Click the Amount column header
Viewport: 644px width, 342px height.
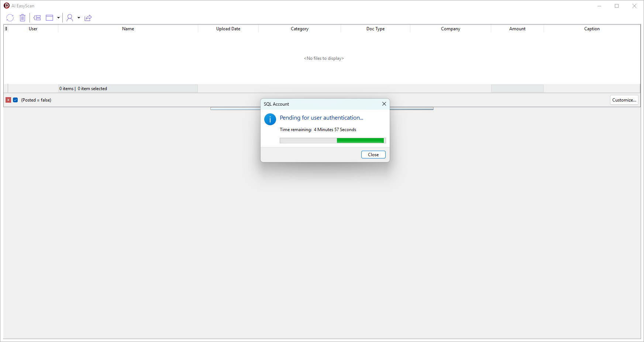517,29
